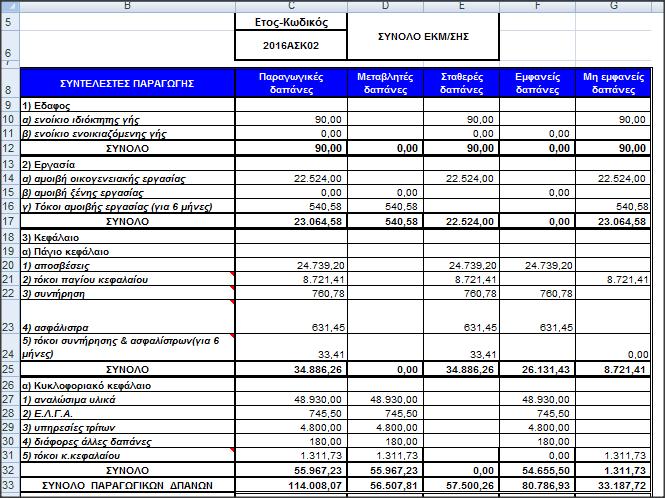
Task: Click the 1) Εδαφος row label
Action: pyautogui.click(x=46, y=105)
